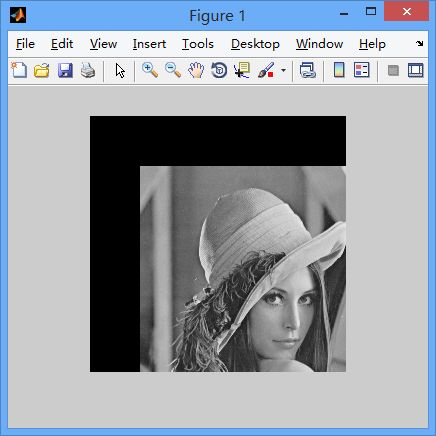This screenshot has width=436, height=436.
Task: Open the Desktop menu
Action: click(255, 44)
